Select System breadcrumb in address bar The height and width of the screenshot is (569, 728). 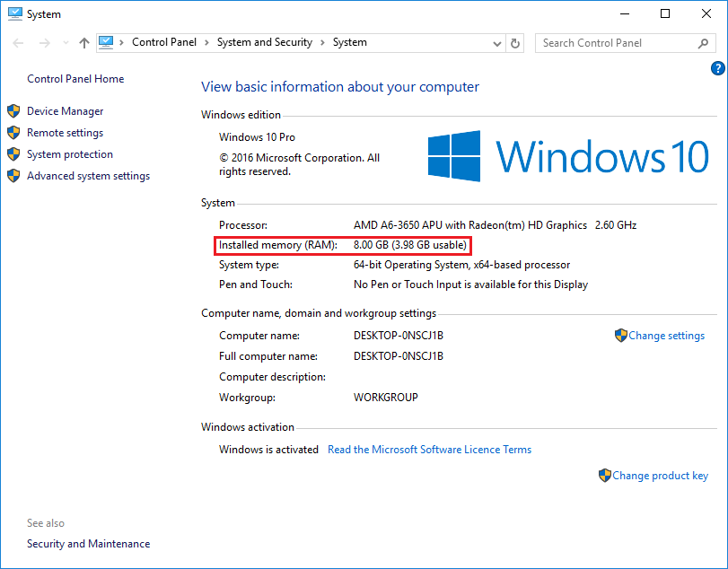[349, 42]
